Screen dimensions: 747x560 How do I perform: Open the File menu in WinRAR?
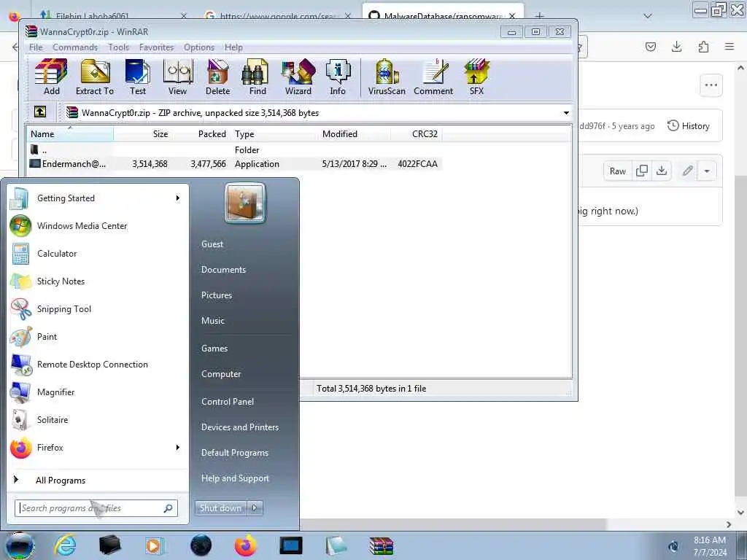click(x=36, y=47)
